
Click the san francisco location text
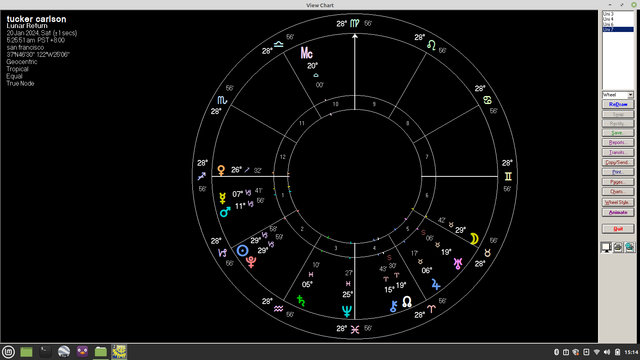25,47
